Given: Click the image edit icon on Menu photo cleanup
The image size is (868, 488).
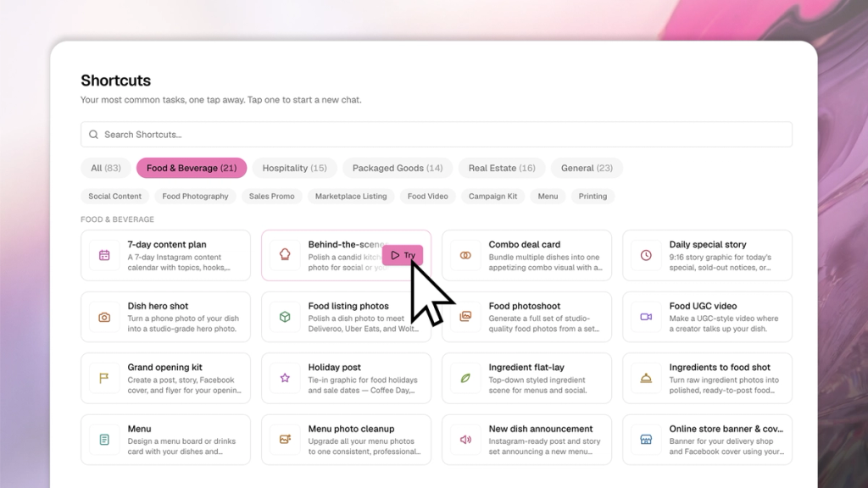Looking at the screenshot, I should click(x=285, y=440).
